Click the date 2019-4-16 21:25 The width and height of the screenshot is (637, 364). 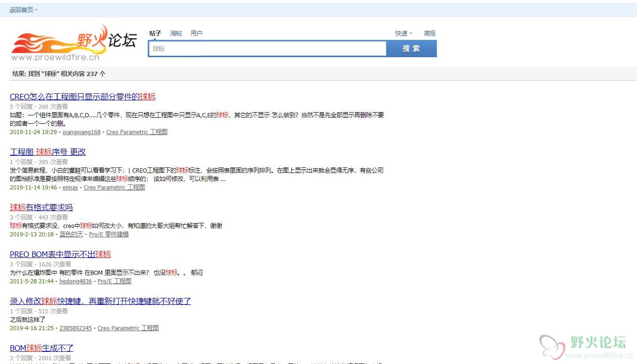click(32, 328)
